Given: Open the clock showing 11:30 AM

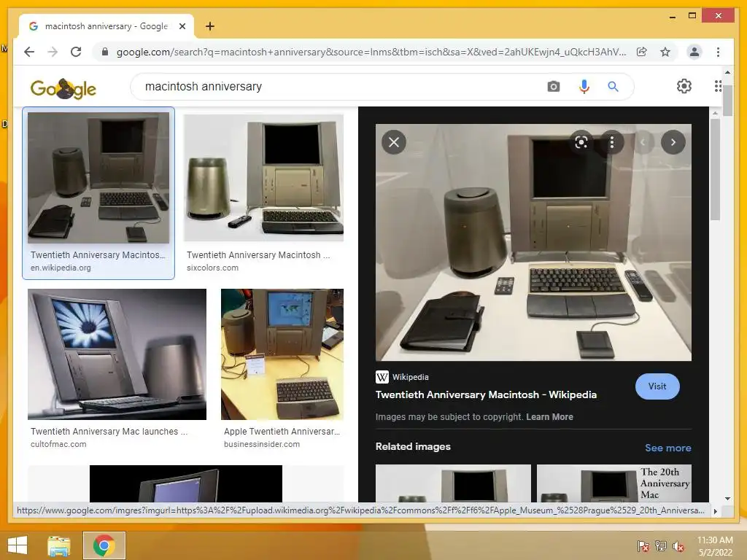Looking at the screenshot, I should [x=715, y=546].
